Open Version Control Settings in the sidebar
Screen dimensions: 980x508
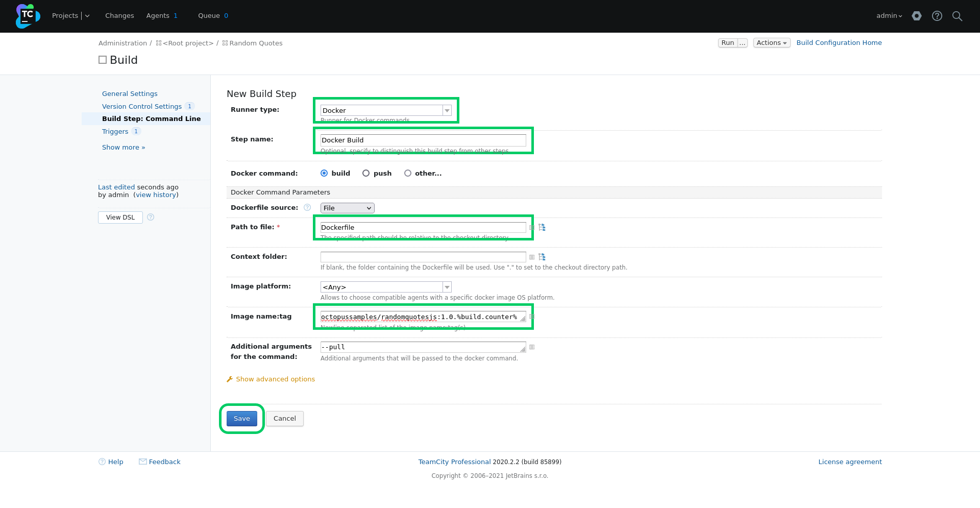(x=142, y=106)
